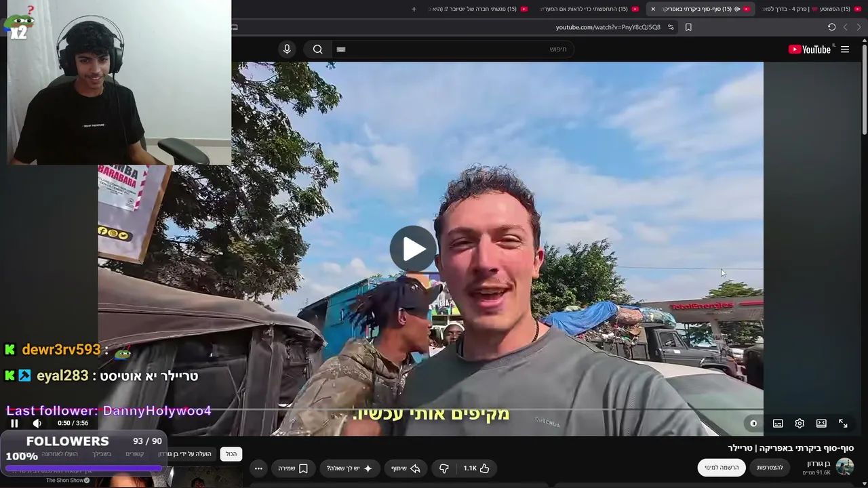Click the Ask a question (יש לך שאלה?) button
Image resolution: width=868 pixels, height=488 pixels.
pyautogui.click(x=349, y=468)
